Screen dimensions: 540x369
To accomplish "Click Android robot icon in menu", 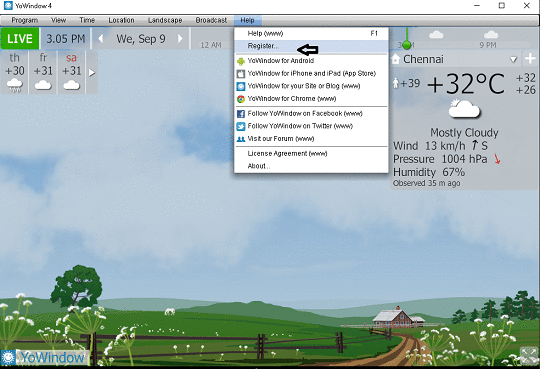I will (241, 61).
